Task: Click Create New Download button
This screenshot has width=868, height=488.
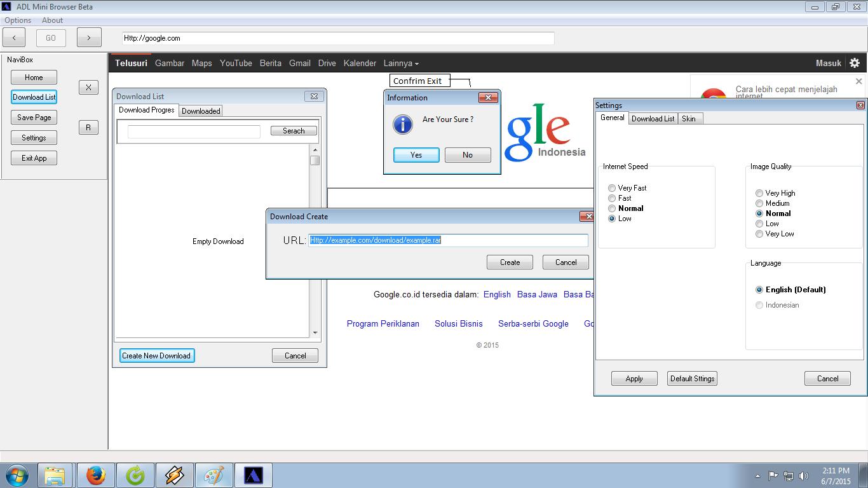Action: click(x=157, y=356)
